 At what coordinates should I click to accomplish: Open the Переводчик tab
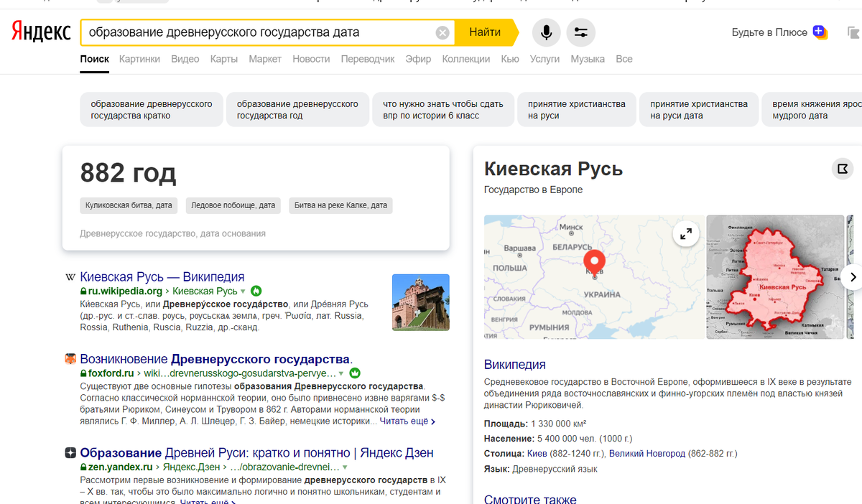pyautogui.click(x=368, y=59)
